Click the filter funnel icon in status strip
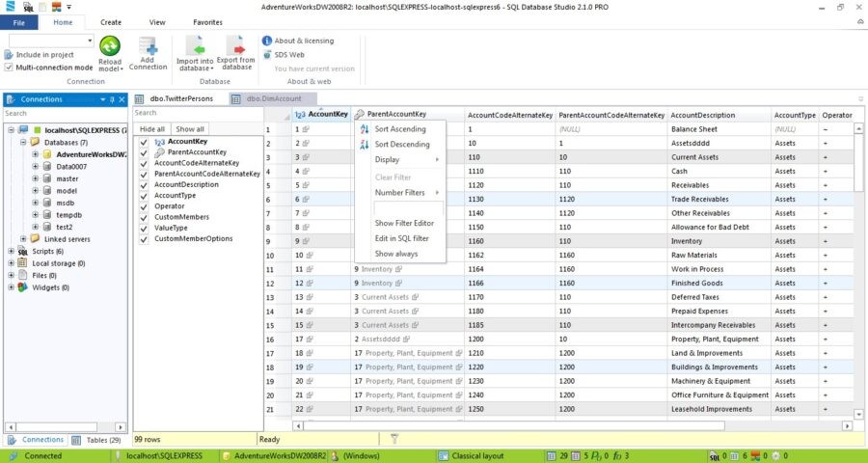 click(394, 439)
